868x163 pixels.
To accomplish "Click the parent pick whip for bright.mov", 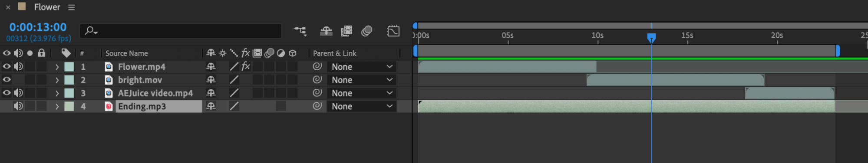I will point(317,79).
